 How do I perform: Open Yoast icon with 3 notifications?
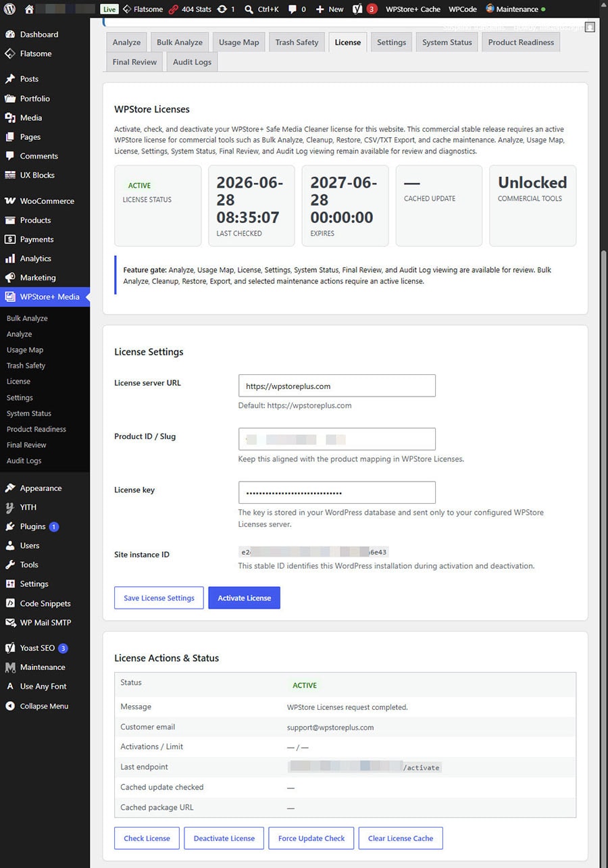[x=365, y=9]
